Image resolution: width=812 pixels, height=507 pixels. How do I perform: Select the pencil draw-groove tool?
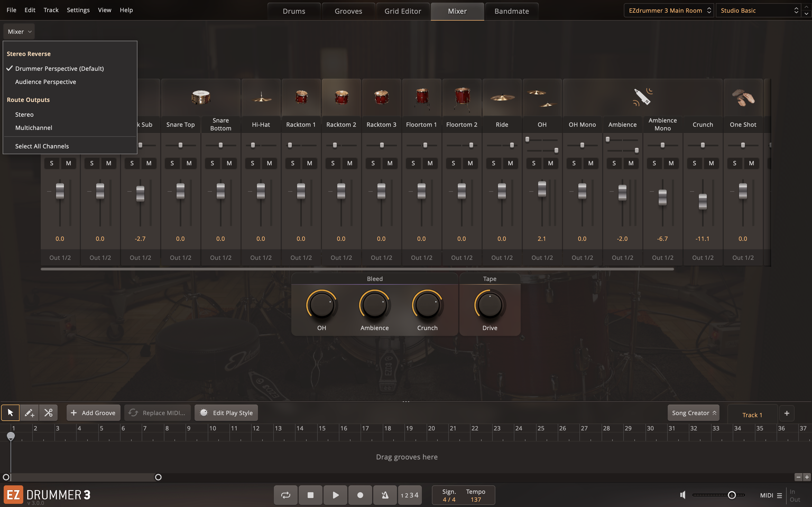click(x=30, y=412)
